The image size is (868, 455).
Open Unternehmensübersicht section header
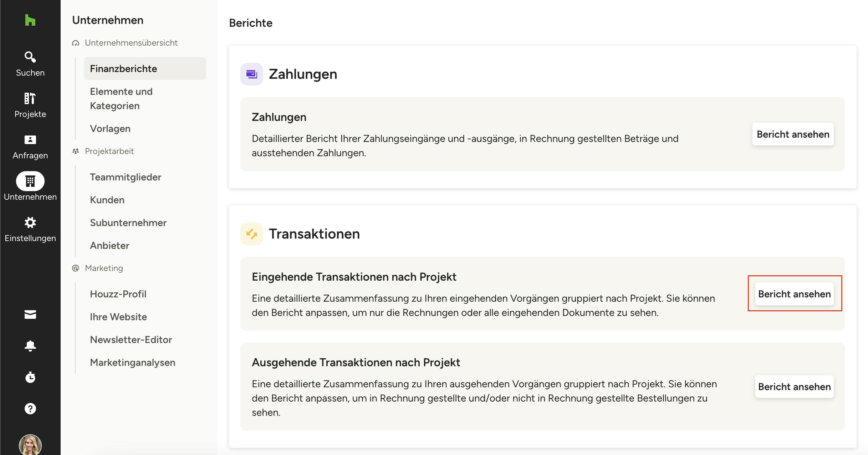coord(131,43)
